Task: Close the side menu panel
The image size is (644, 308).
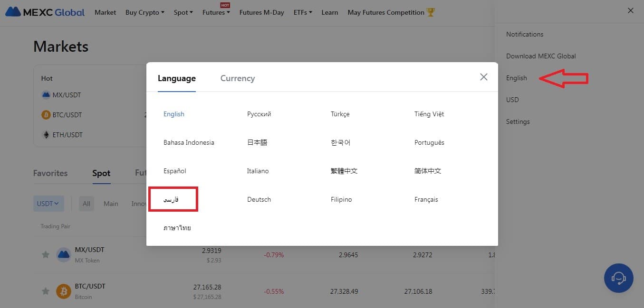Action: [631, 10]
